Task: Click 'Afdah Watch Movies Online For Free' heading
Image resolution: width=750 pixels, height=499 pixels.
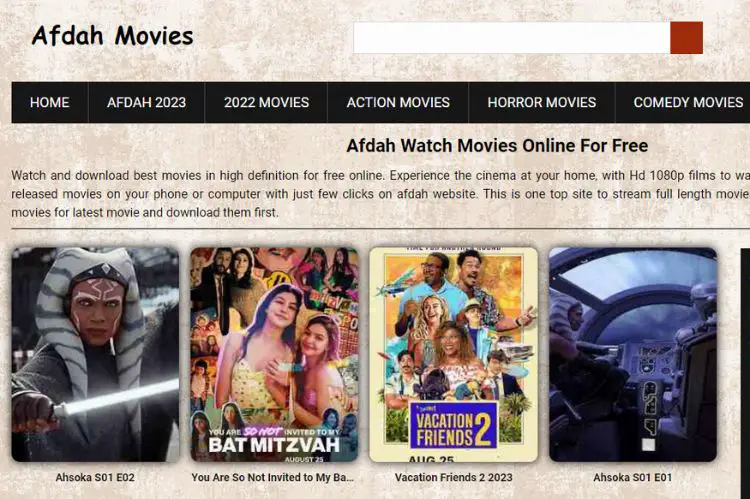Action: pos(497,145)
